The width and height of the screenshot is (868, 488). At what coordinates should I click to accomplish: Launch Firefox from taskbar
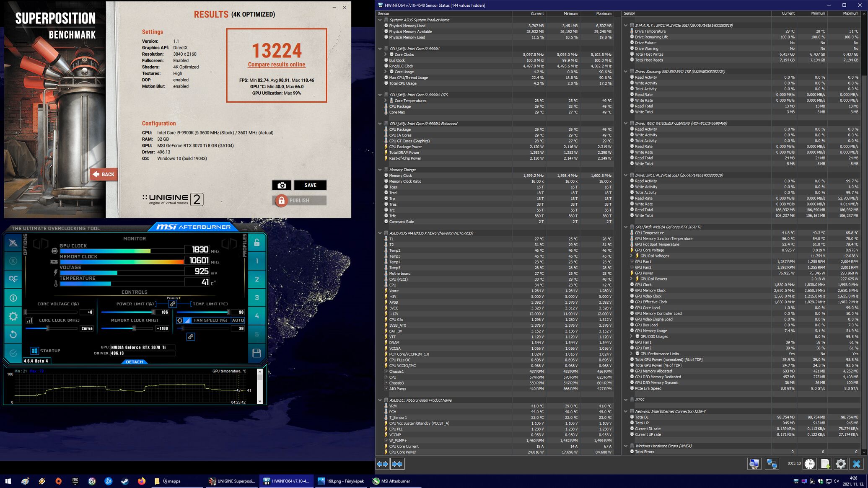click(142, 481)
